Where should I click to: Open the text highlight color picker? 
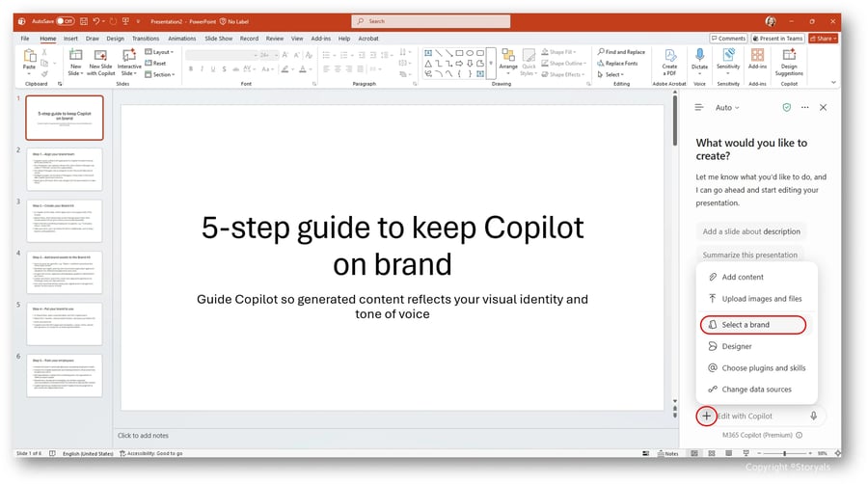[x=286, y=69]
